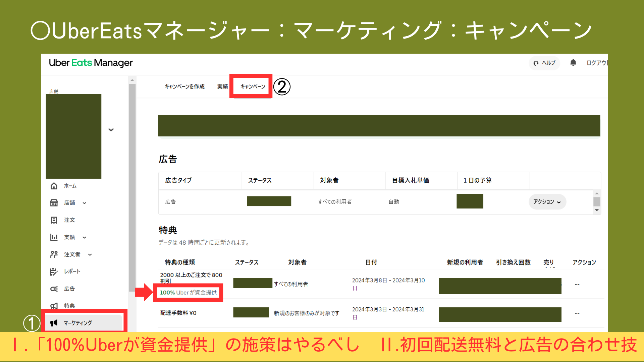Click the people icon beside 注文者
The width and height of the screenshot is (644, 362).
pos(54,254)
